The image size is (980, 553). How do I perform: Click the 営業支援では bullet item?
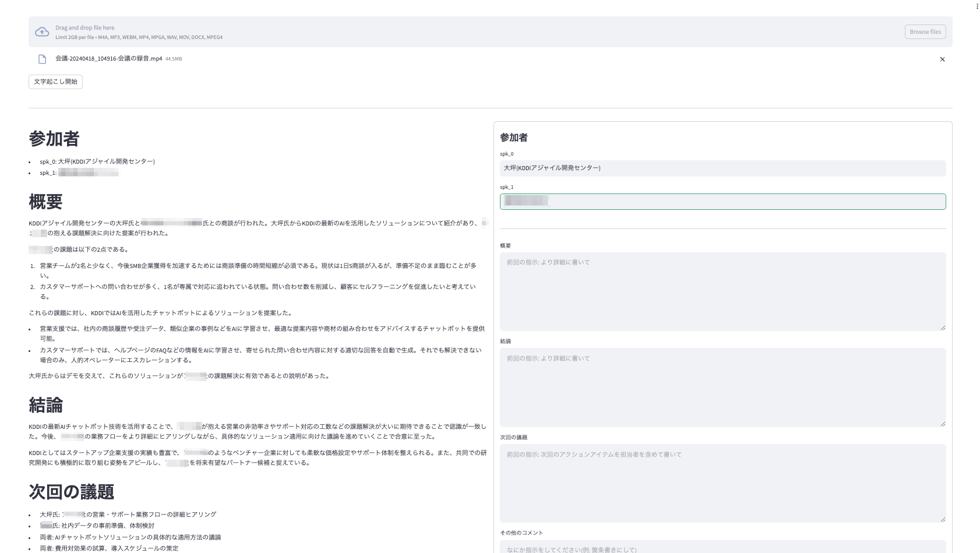(x=262, y=333)
